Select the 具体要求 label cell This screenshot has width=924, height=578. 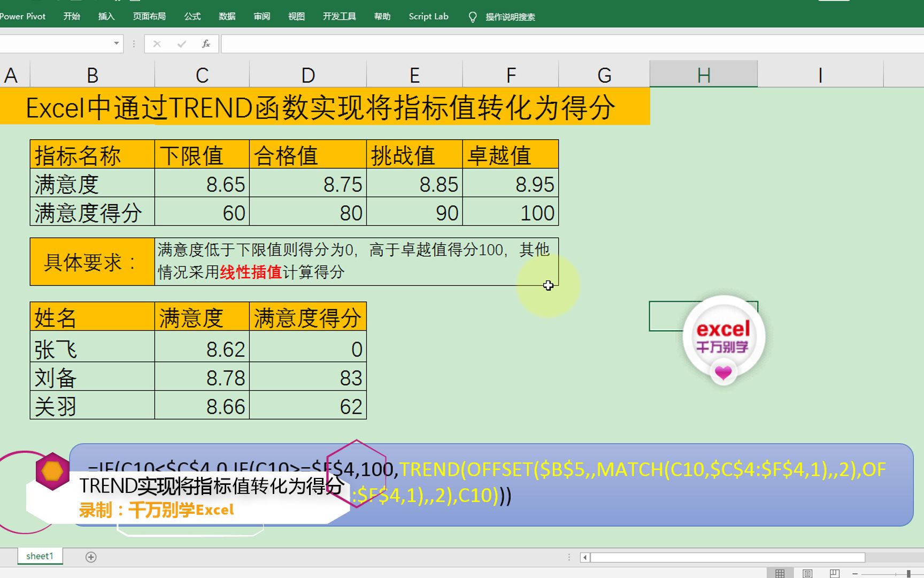(93, 262)
